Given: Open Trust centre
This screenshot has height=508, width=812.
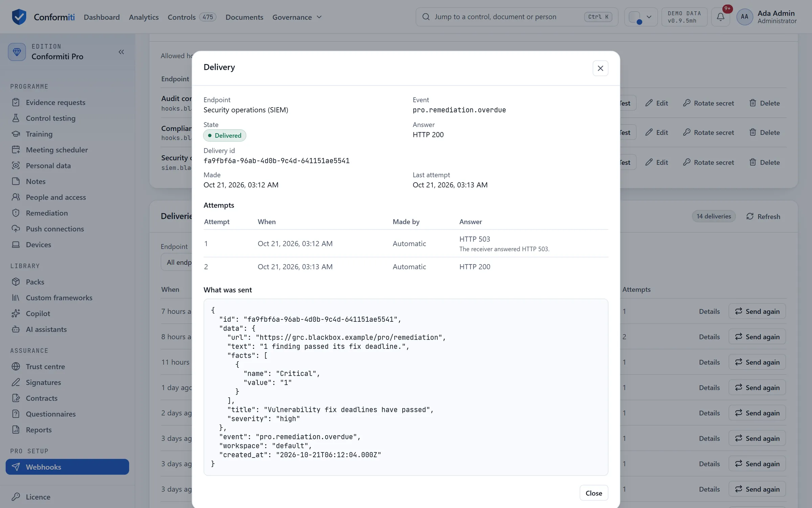Looking at the screenshot, I should click(x=67, y=366).
